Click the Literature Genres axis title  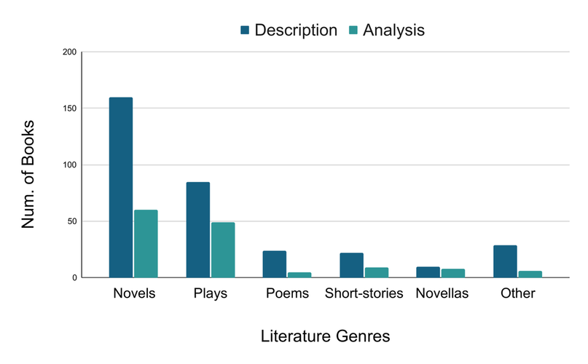pos(326,336)
